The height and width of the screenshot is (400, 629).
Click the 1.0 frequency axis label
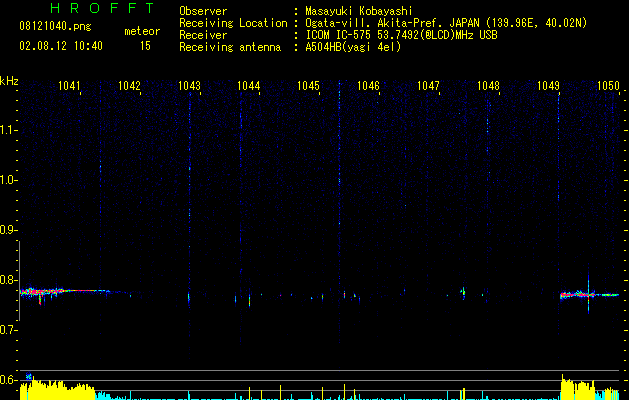[8, 180]
